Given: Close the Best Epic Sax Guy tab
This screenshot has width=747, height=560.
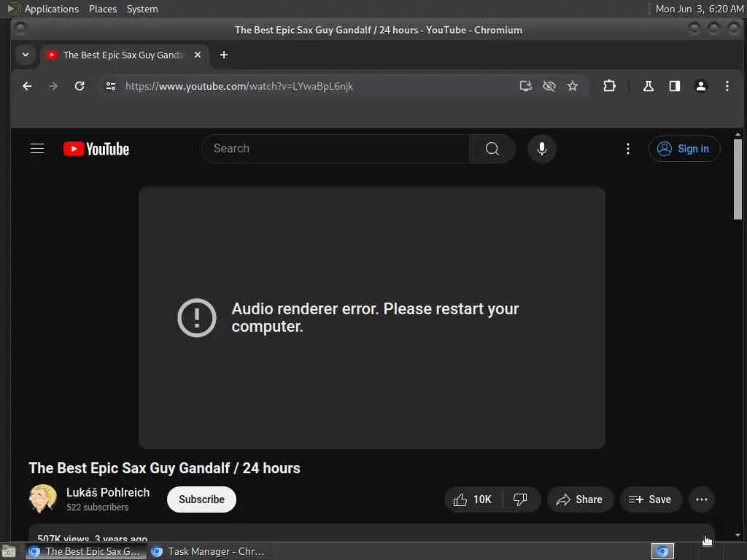Looking at the screenshot, I should tap(198, 55).
